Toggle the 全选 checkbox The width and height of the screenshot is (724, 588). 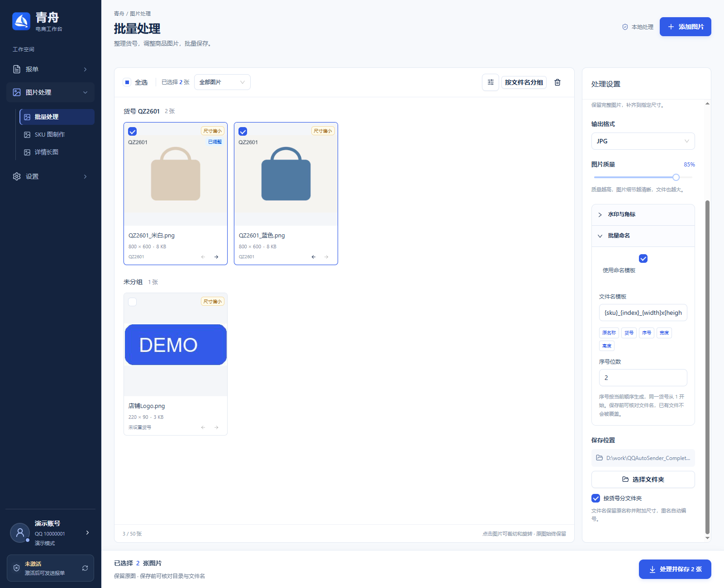[127, 82]
